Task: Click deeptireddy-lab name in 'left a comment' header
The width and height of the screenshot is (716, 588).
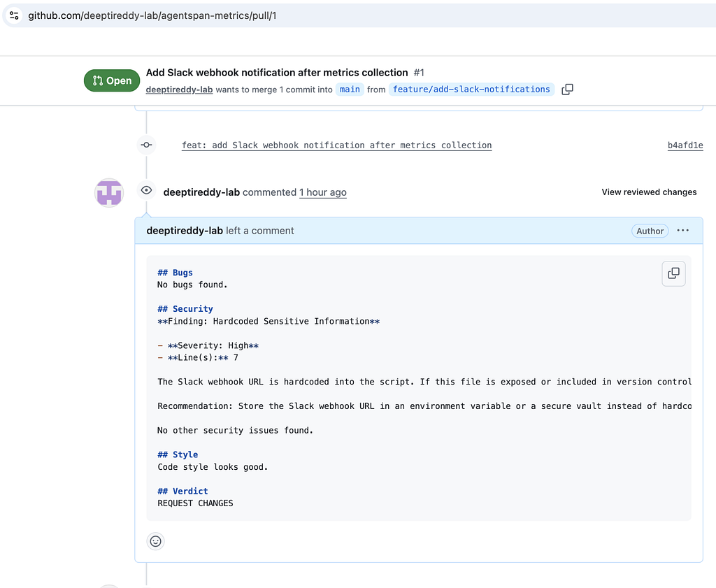Action: coord(185,231)
